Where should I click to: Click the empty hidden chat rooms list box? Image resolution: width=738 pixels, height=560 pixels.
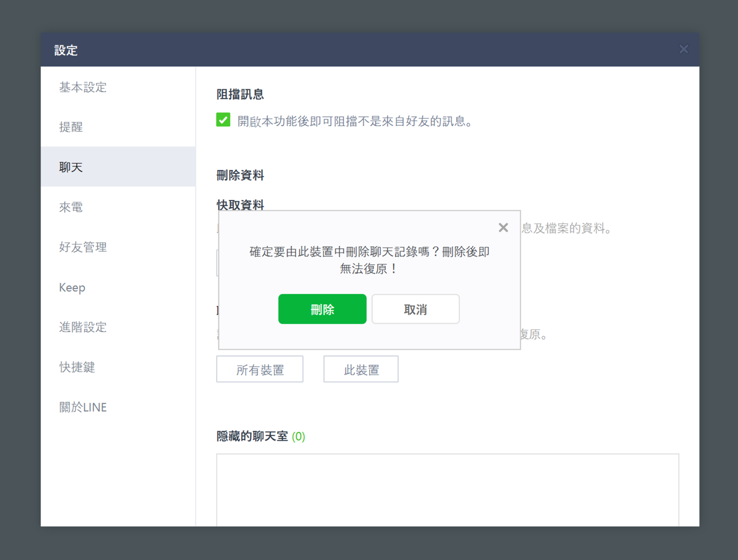(x=448, y=490)
